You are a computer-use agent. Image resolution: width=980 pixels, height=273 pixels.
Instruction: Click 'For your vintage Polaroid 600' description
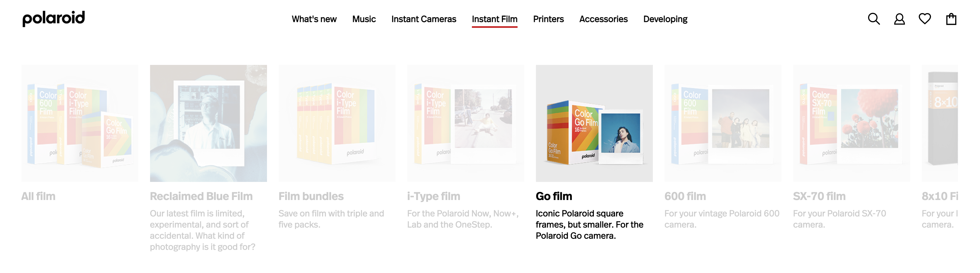pyautogui.click(x=722, y=219)
